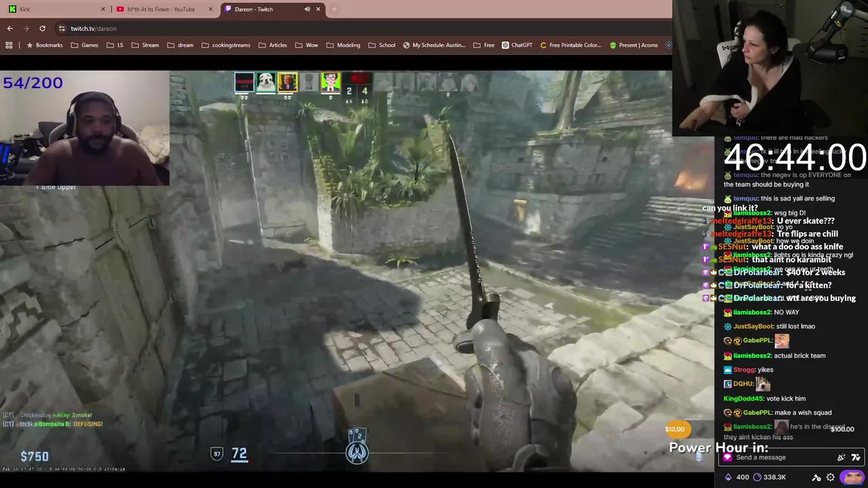
Task: Click username DQHU in chat
Action: coord(744,384)
